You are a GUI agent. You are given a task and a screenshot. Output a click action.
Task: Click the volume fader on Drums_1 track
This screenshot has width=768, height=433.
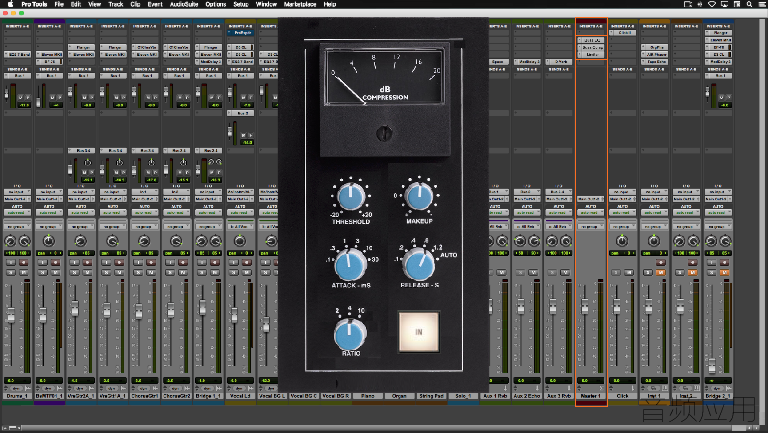10,313
